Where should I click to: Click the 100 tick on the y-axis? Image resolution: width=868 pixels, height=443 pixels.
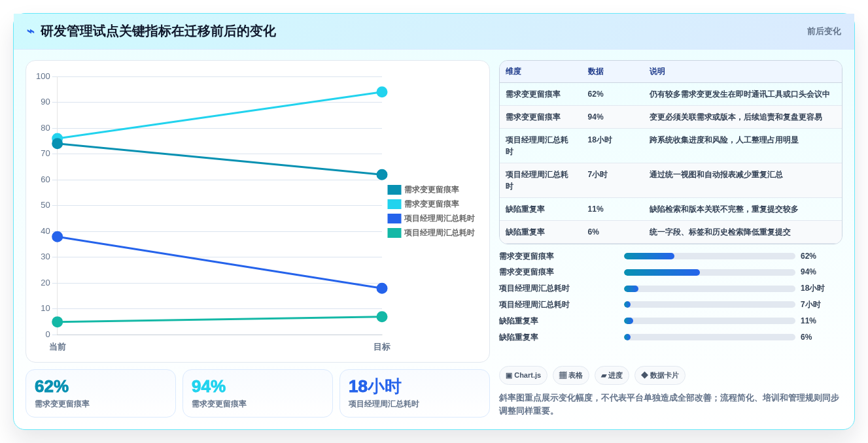click(43, 76)
